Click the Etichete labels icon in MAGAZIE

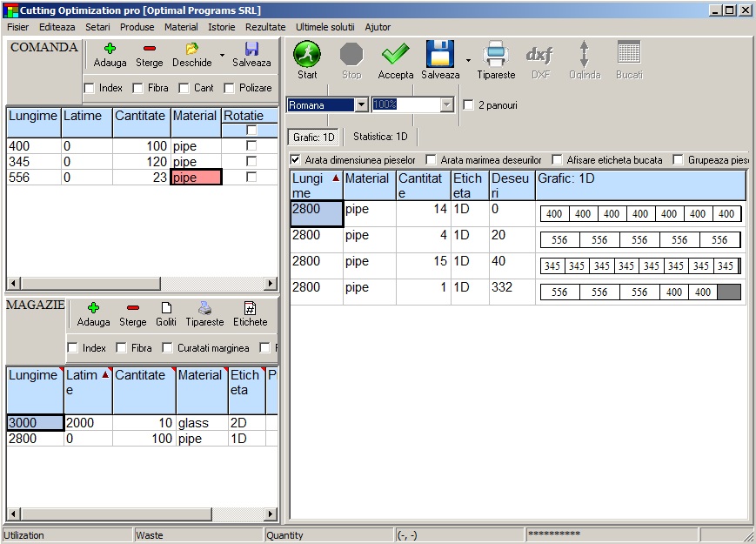[x=250, y=308]
